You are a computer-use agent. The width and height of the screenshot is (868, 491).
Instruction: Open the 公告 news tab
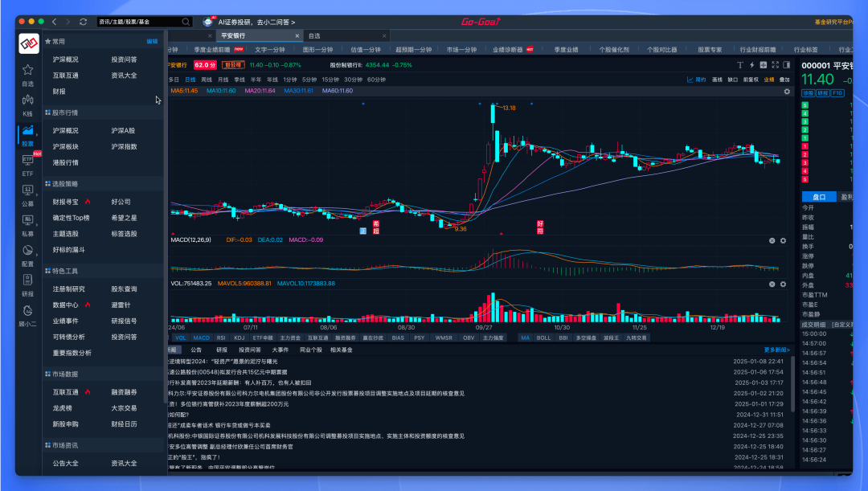click(x=196, y=350)
